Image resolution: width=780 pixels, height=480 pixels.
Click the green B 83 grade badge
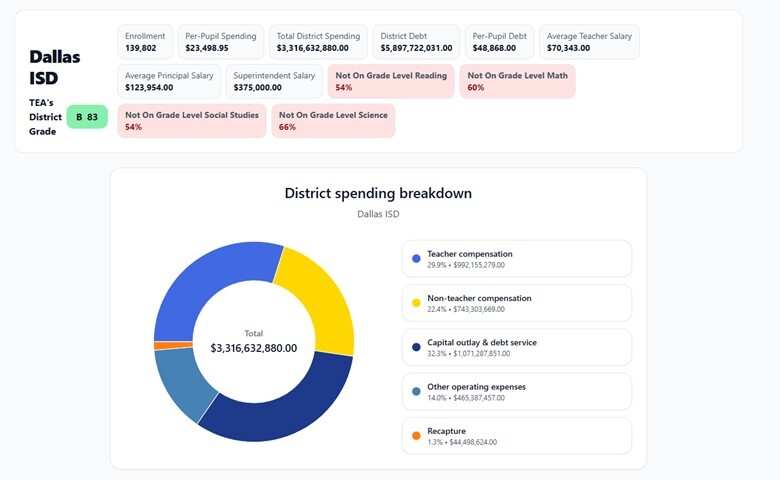coord(86,117)
